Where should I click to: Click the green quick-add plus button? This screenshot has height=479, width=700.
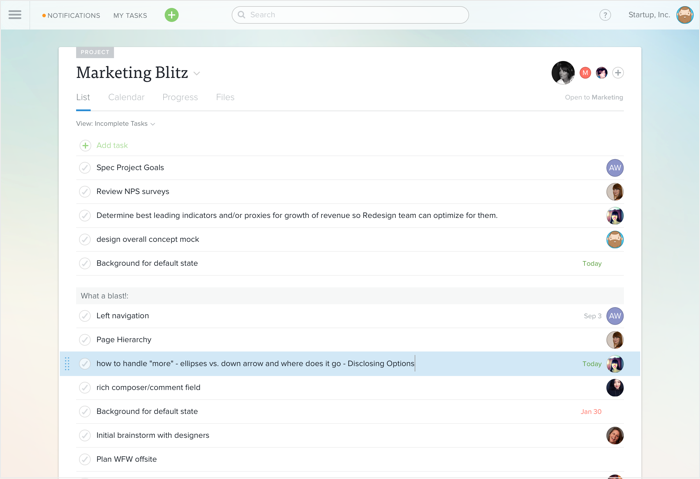pos(171,15)
